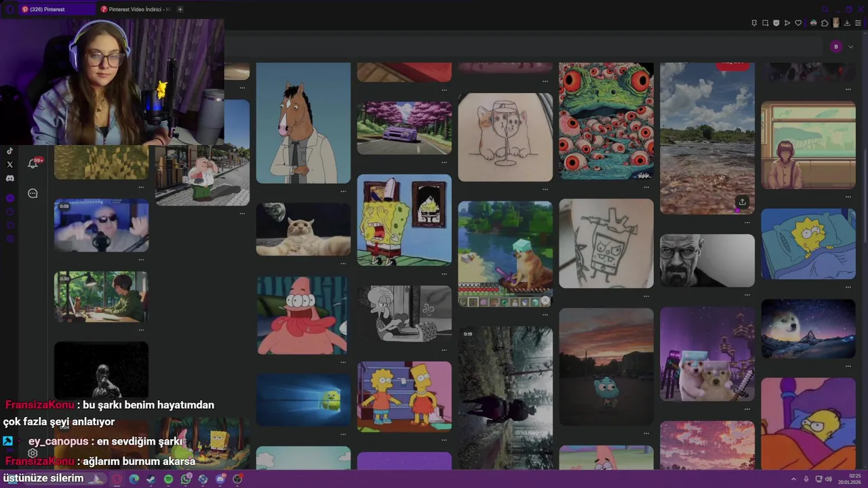The image size is (868, 488).
Task: Open Steam from the taskbar
Action: [151, 479]
